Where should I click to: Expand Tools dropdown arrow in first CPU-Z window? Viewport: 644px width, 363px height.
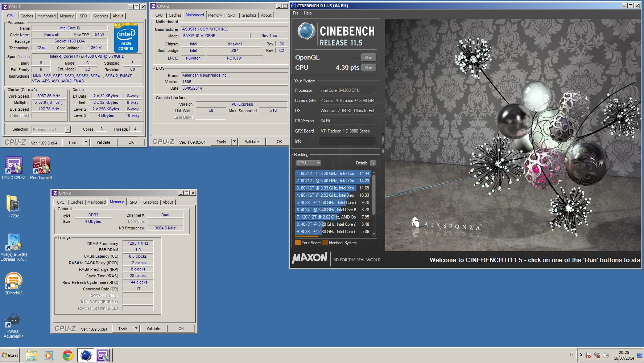[x=86, y=143]
